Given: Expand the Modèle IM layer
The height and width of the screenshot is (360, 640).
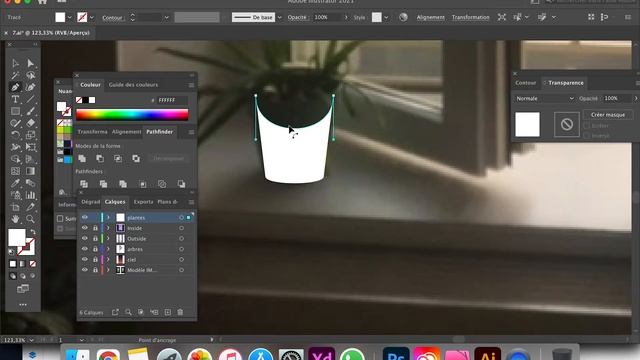Looking at the screenshot, I should (109, 270).
